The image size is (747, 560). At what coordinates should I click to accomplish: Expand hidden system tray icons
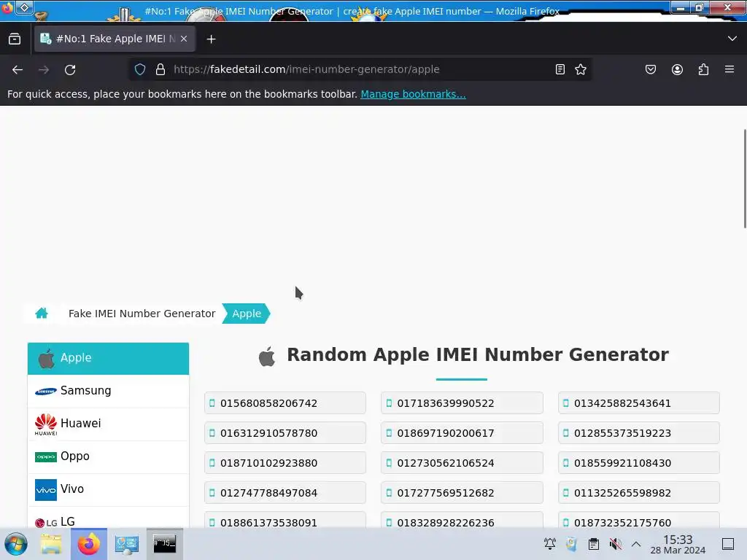pyautogui.click(x=636, y=544)
